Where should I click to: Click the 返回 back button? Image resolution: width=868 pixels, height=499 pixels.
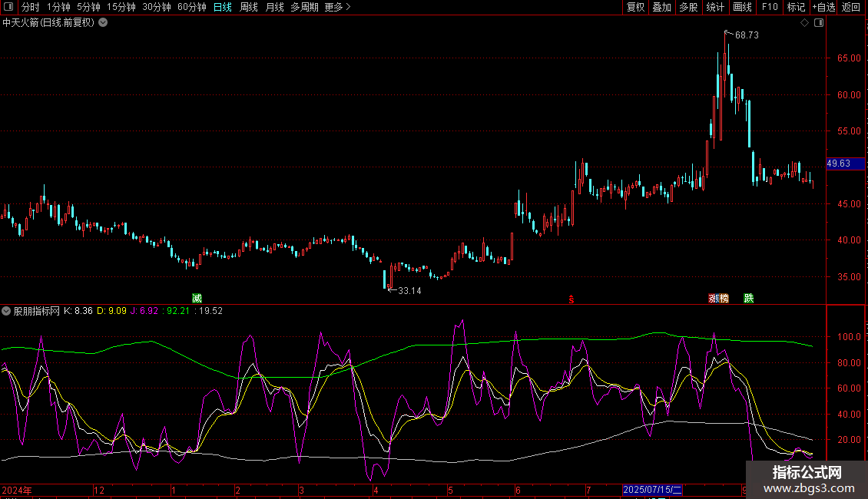click(x=851, y=8)
